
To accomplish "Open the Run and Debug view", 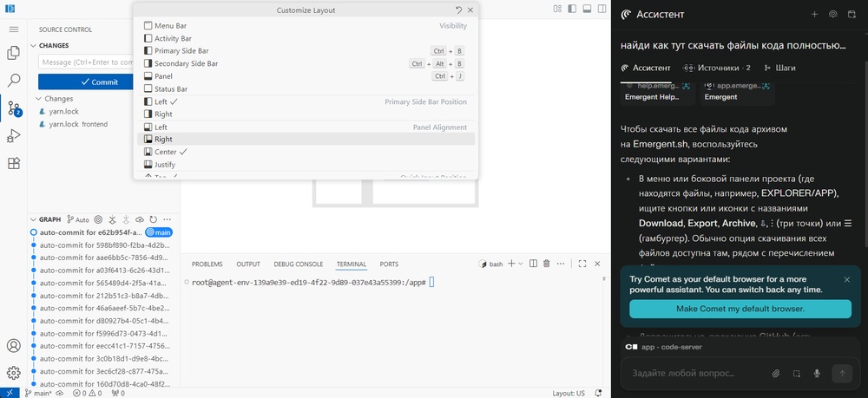I will 13,136.
